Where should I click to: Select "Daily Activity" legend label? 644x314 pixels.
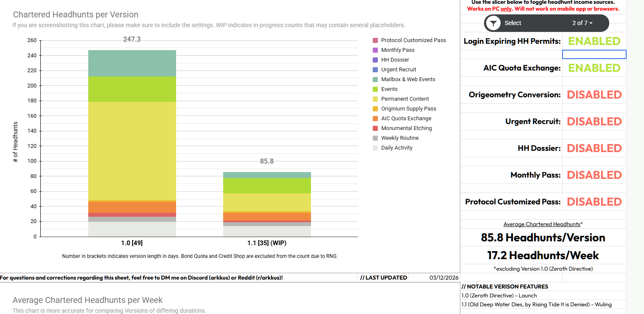(397, 148)
